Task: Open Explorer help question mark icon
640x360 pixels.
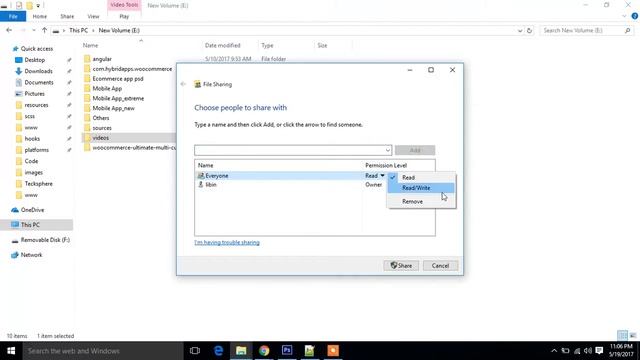Action: tap(635, 16)
